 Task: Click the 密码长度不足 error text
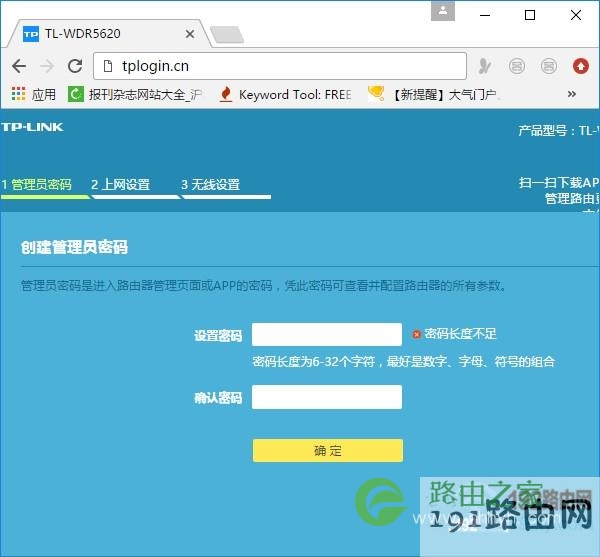(x=460, y=334)
